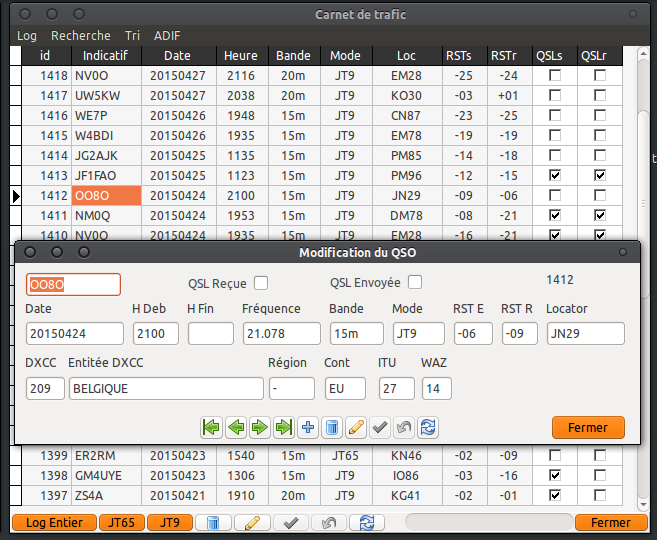Click pencil edit icon in QSO dialog

pos(356,427)
